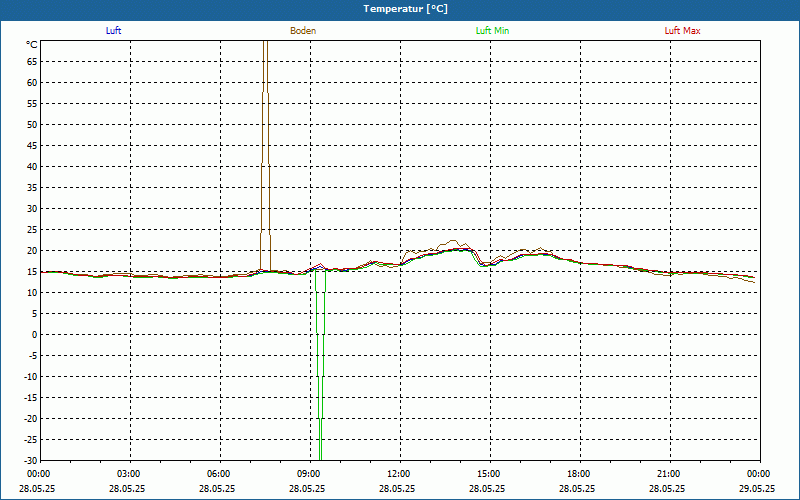Click the 09:00 time axis label
The width and height of the screenshot is (800, 500).
coord(309,474)
